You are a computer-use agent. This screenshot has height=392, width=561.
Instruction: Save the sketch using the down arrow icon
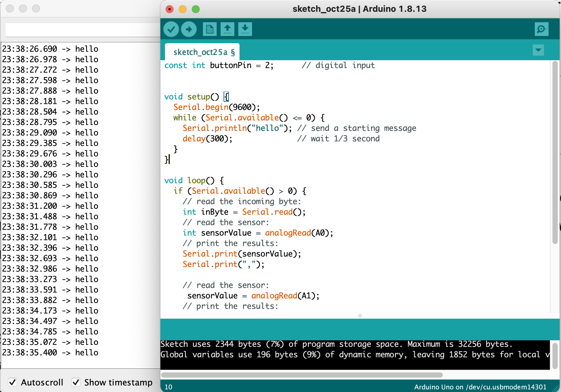click(x=245, y=29)
